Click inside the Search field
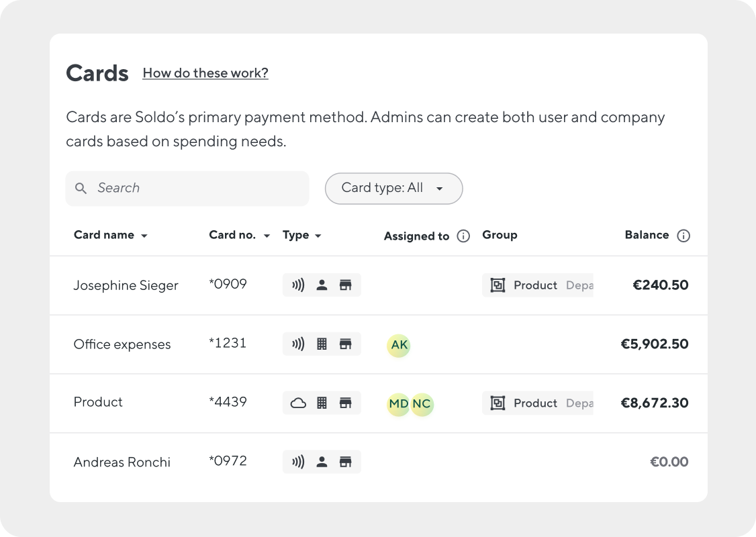The image size is (756, 537). pyautogui.click(x=195, y=189)
